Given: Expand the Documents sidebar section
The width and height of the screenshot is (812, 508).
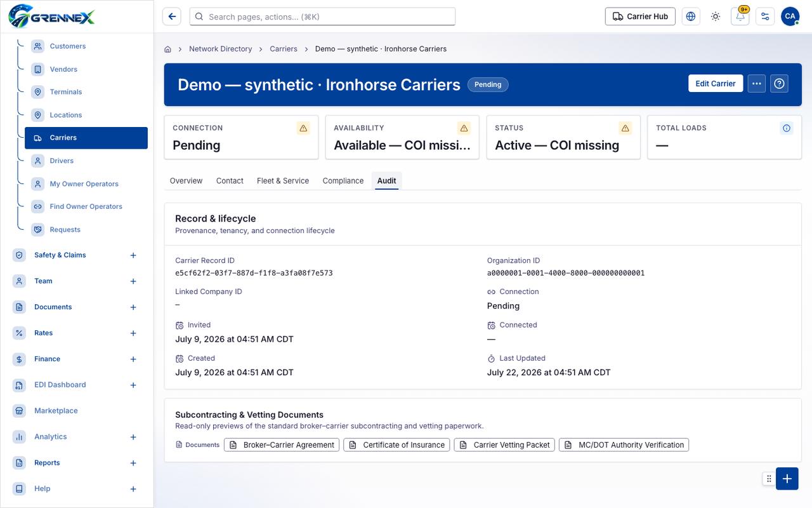Looking at the screenshot, I should (x=133, y=307).
